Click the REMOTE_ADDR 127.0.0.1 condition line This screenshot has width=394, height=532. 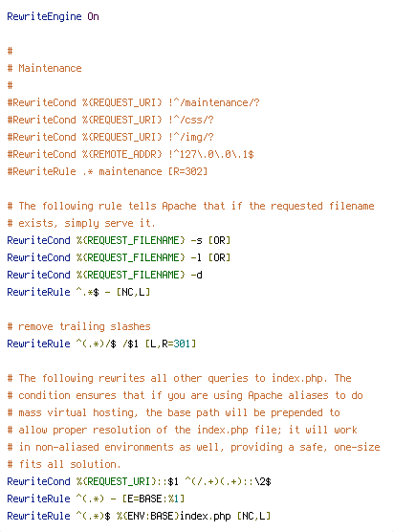[131, 154]
